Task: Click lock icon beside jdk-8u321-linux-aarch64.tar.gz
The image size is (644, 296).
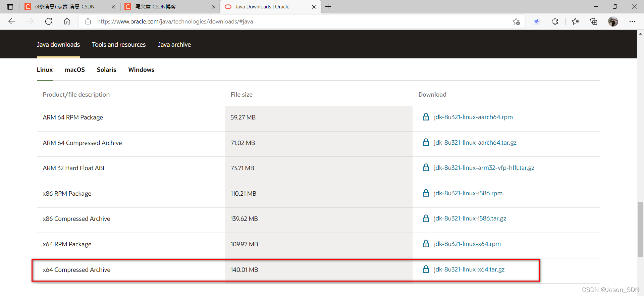Action: pos(426,142)
